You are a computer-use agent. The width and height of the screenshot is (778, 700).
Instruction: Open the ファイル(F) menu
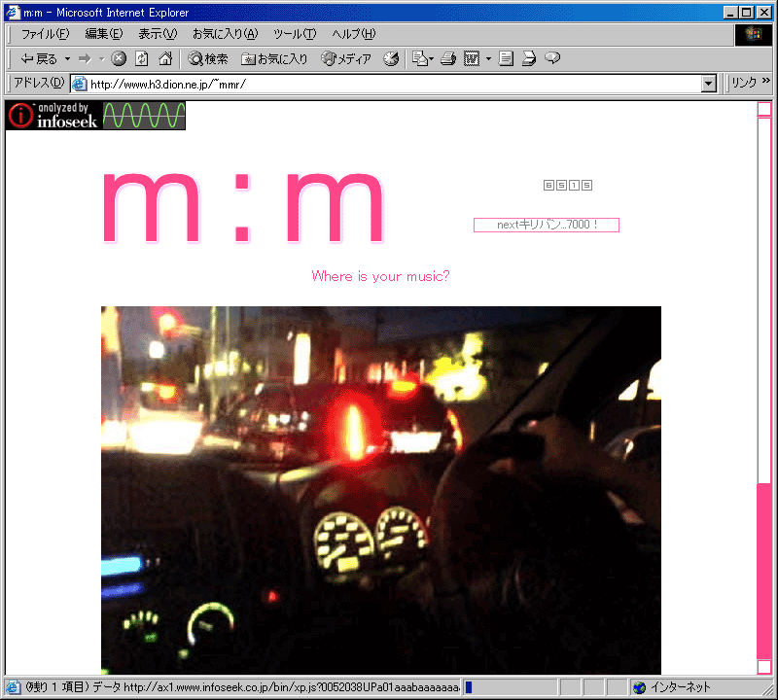(45, 34)
